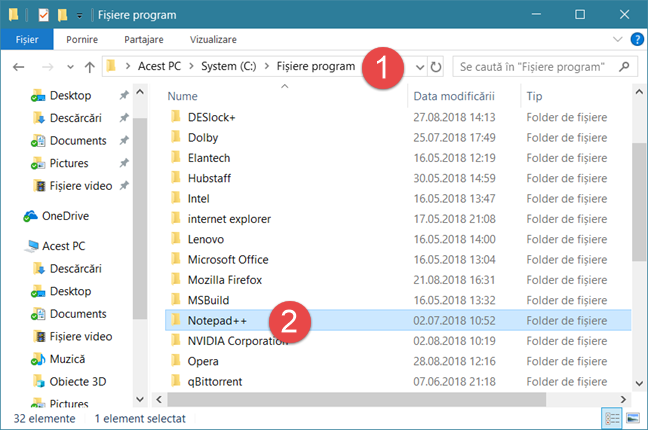This screenshot has height=430, width=648.
Task: Select the qBittorrent folder icon
Action: point(176,380)
